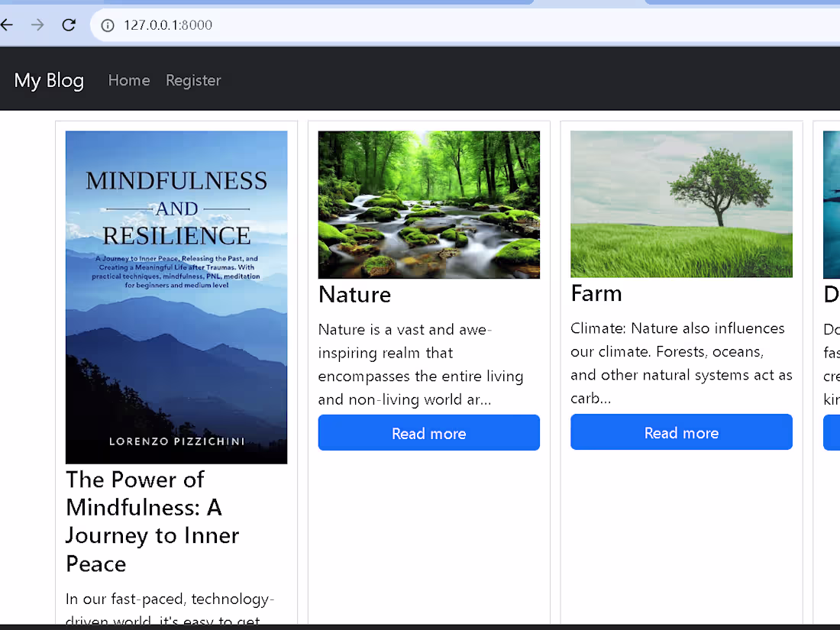Click the Read more button on the rightmost card
Screen dimensions: 840x630
[x=833, y=432]
